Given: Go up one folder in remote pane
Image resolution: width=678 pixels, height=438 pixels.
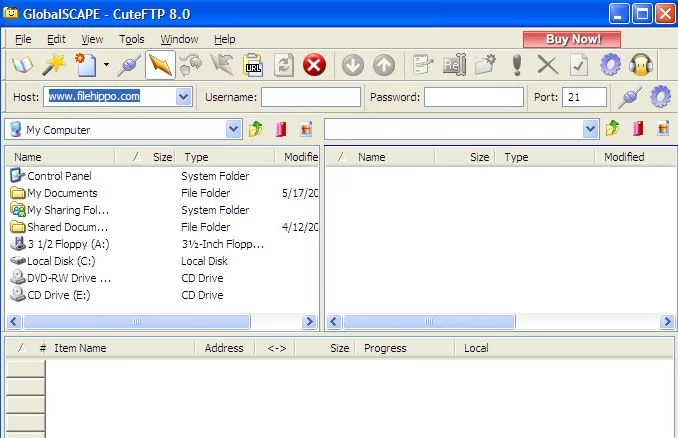Looking at the screenshot, I should [x=612, y=128].
